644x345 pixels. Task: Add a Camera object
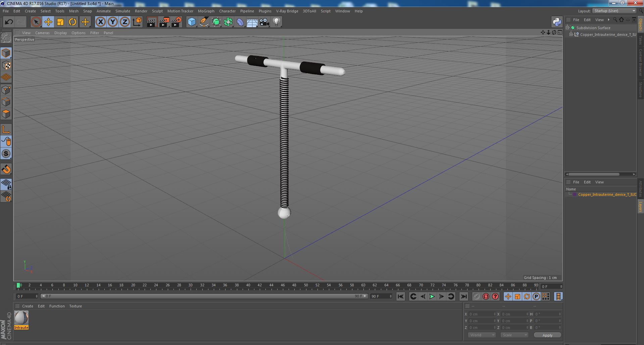click(264, 22)
